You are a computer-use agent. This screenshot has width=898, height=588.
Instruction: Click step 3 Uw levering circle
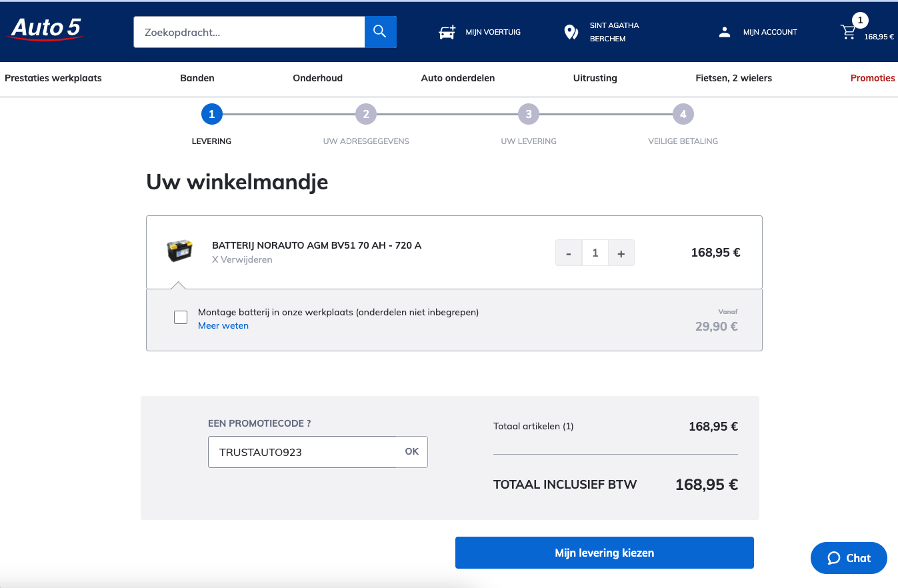tap(529, 115)
